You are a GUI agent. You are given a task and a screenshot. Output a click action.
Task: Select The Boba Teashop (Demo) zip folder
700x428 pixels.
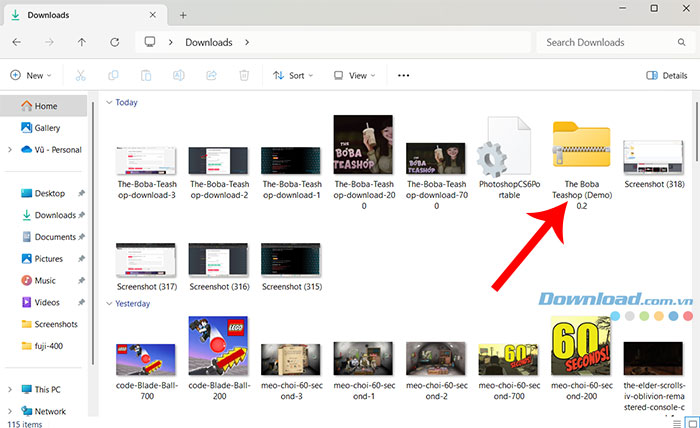581,160
